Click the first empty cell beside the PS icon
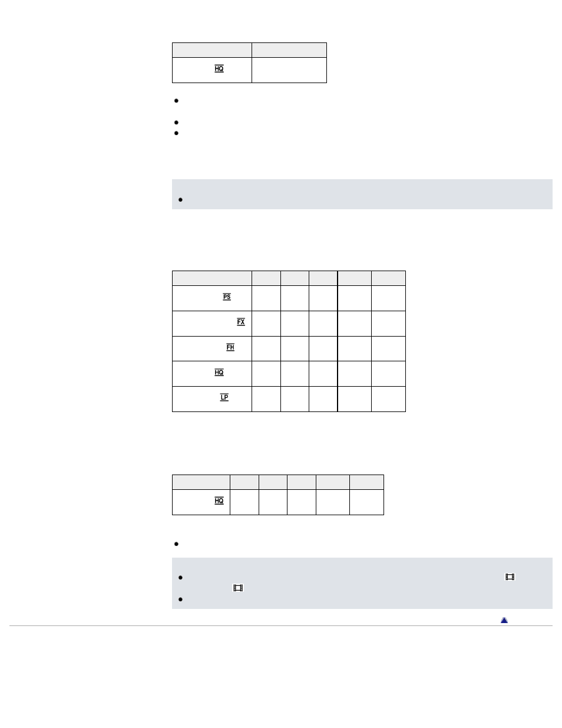 coord(266,298)
